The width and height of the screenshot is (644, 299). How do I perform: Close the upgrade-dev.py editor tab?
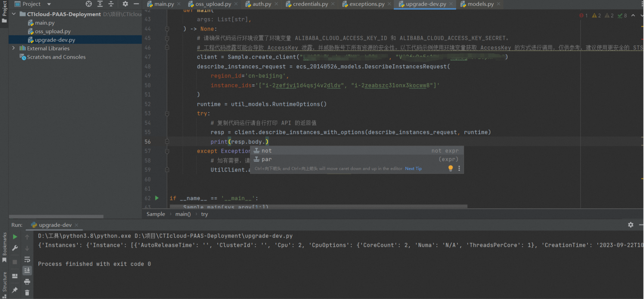click(451, 4)
